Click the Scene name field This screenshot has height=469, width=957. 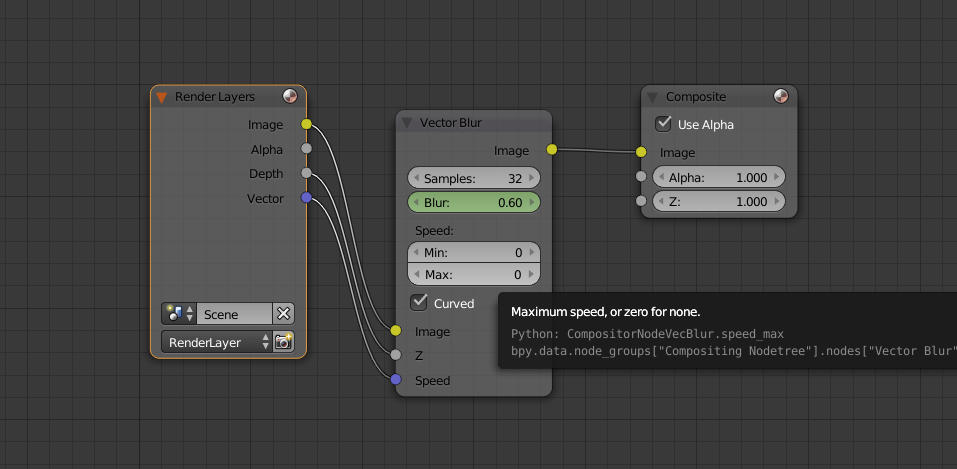[x=234, y=314]
